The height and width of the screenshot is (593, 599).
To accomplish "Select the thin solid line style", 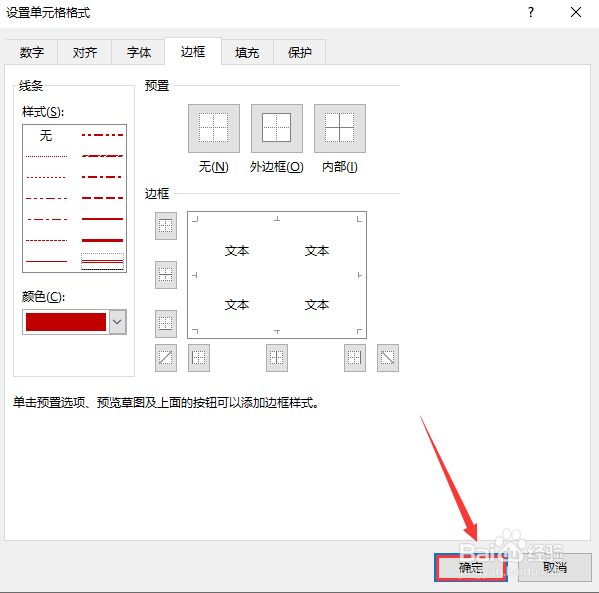I will [x=46, y=261].
